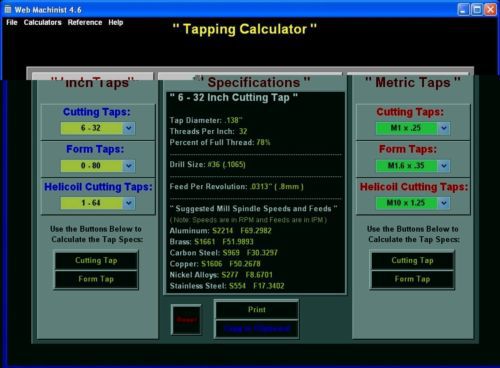The height and width of the screenshot is (368, 500).
Task: Calculate inch Cutting Tap specs
Action: pos(96,260)
